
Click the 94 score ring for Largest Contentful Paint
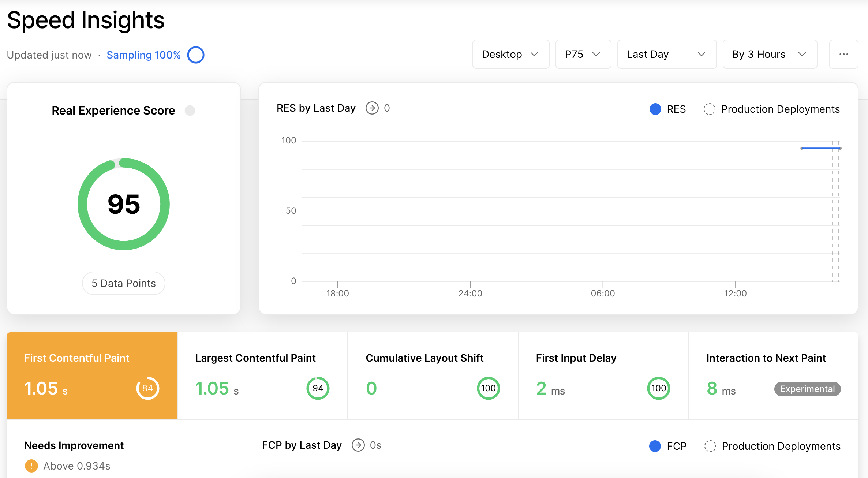318,388
